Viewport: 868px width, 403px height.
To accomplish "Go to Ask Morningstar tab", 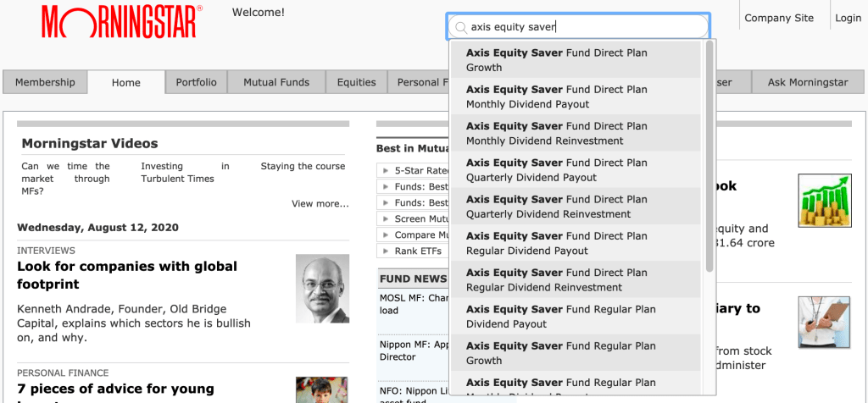I will pos(807,82).
